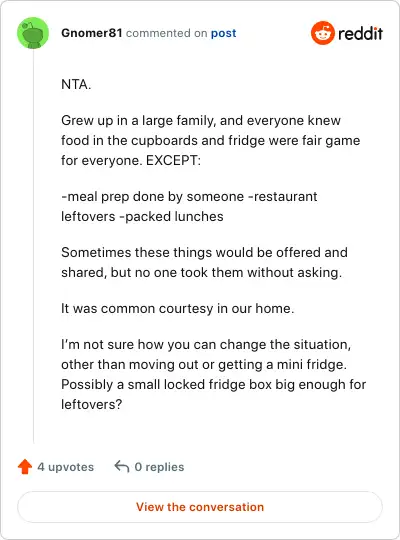Click the final word "leftovers?"

coord(92,404)
